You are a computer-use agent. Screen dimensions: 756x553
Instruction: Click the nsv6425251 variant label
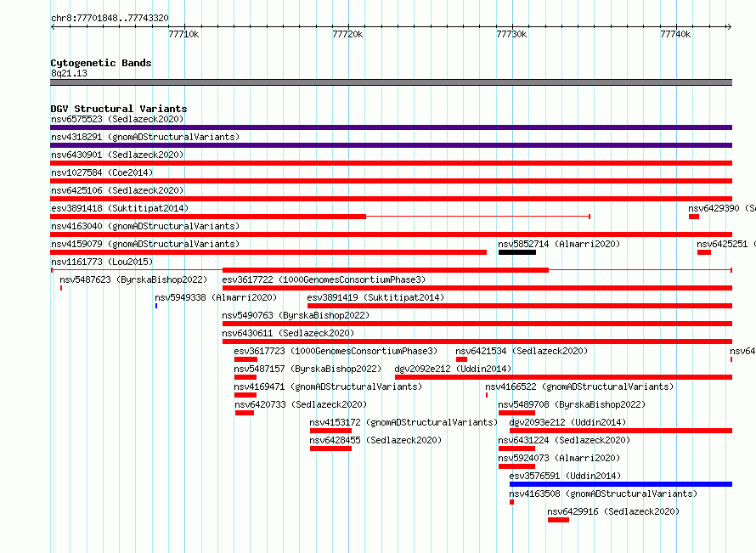[x=726, y=244]
